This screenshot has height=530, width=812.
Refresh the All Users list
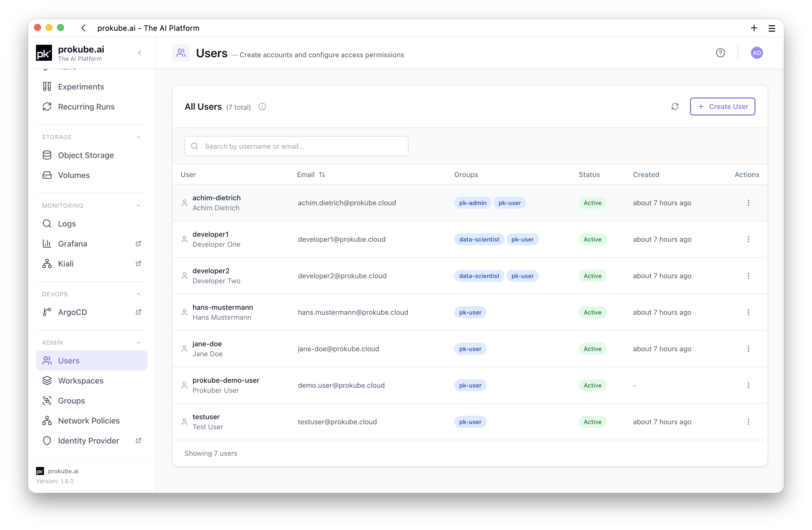coord(675,106)
